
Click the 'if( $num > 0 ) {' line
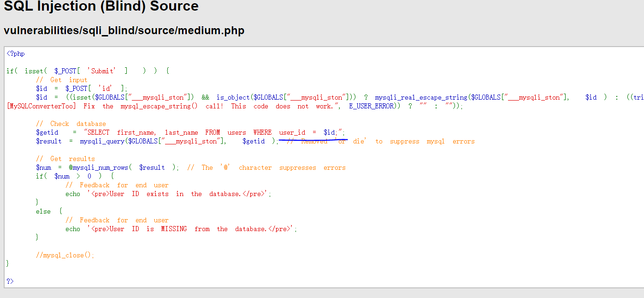click(x=75, y=176)
